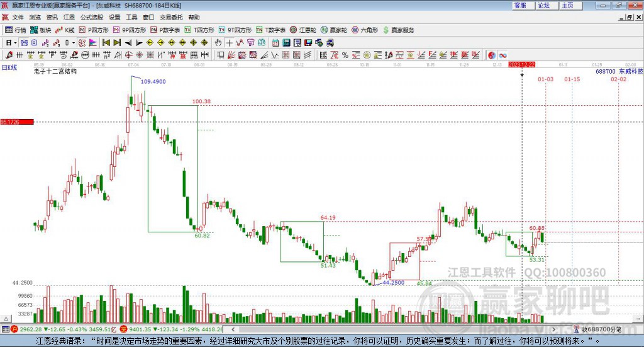The width and height of the screenshot is (644, 347).
Task: Click the red 95.1726 price label
Action: pos(17,122)
